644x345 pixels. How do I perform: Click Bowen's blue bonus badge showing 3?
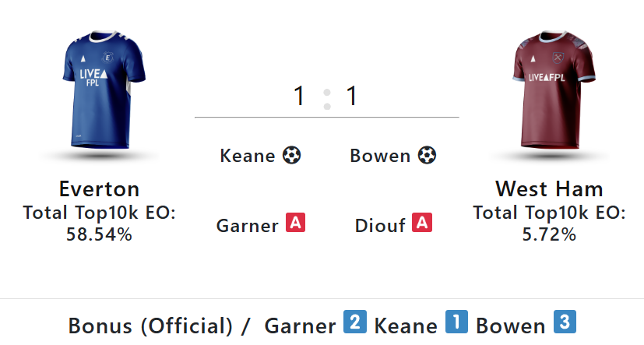pyautogui.click(x=565, y=322)
